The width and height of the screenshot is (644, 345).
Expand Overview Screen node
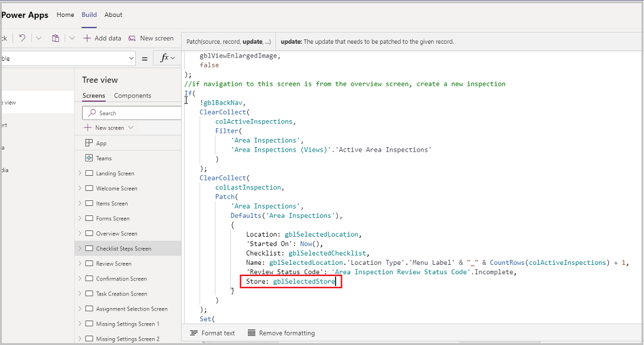tap(79, 234)
